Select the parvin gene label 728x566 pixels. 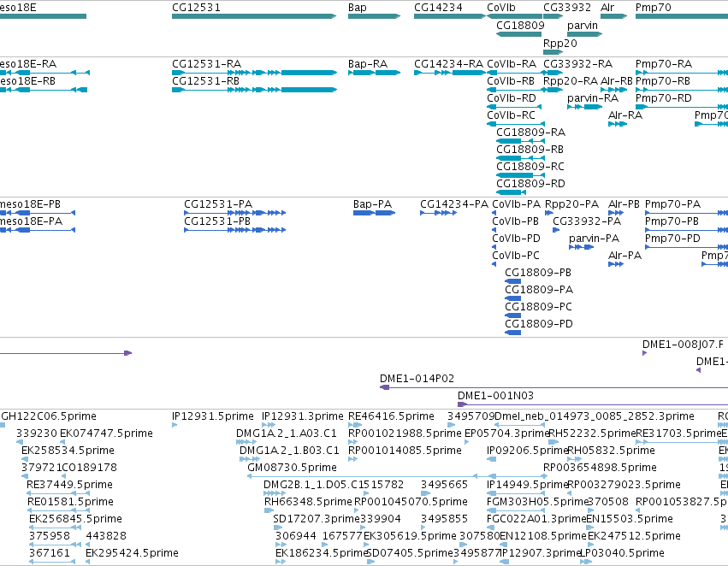[x=583, y=25]
